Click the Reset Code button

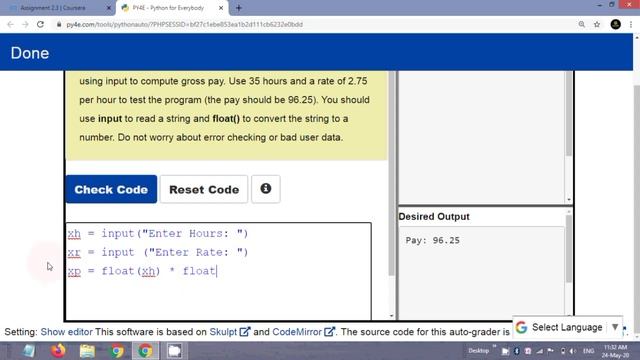pyautogui.click(x=204, y=189)
